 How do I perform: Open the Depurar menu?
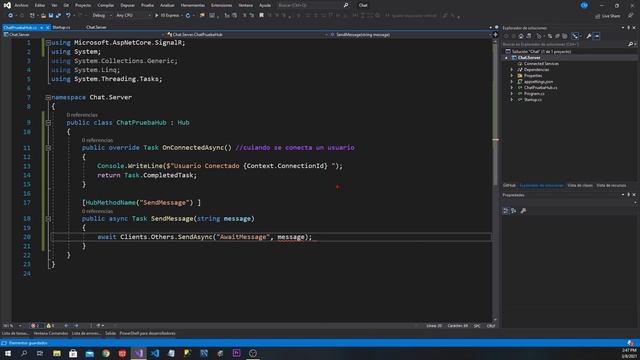pos(127,5)
